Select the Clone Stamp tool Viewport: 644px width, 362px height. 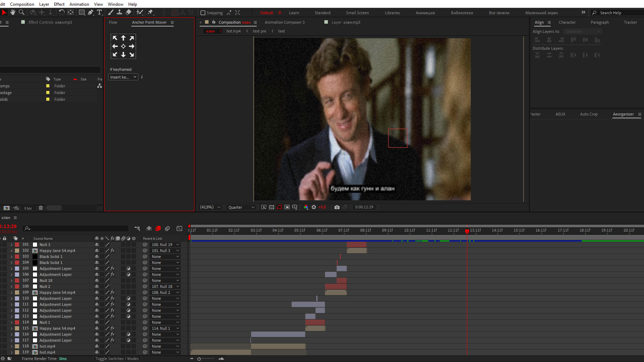[x=119, y=12]
